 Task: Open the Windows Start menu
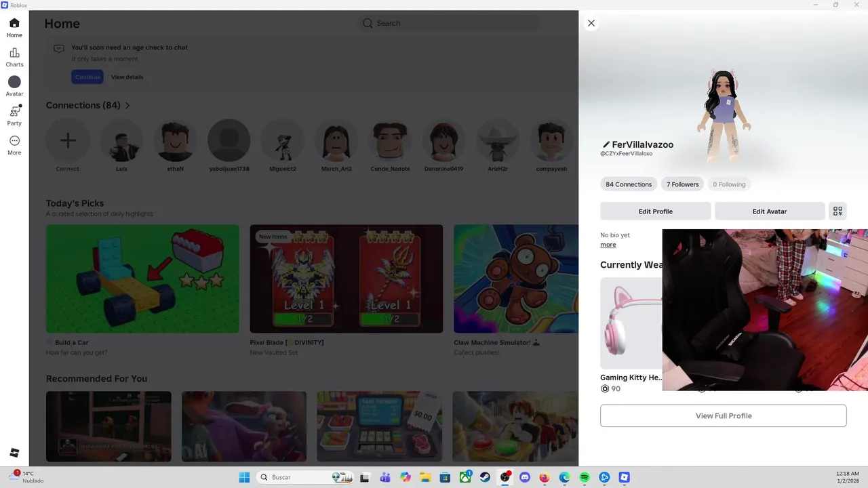tap(244, 477)
